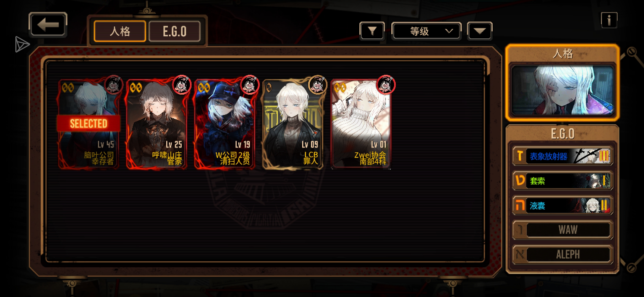This screenshot has width=644, height=297.
Task: Click the sinner badge on the LCB 罪人 card
Action: [318, 84]
